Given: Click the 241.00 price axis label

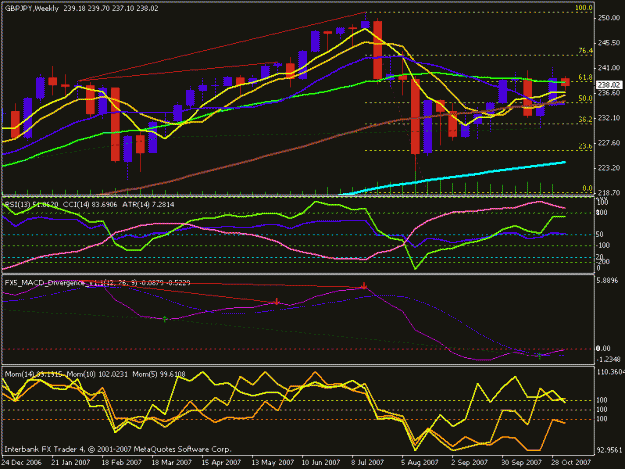Looking at the screenshot, I should (609, 68).
